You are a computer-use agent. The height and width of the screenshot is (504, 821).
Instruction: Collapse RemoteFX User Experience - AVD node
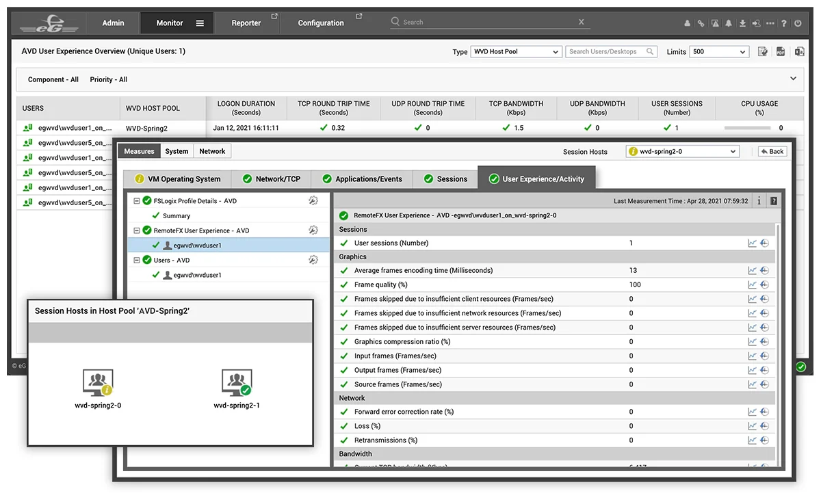(x=137, y=230)
